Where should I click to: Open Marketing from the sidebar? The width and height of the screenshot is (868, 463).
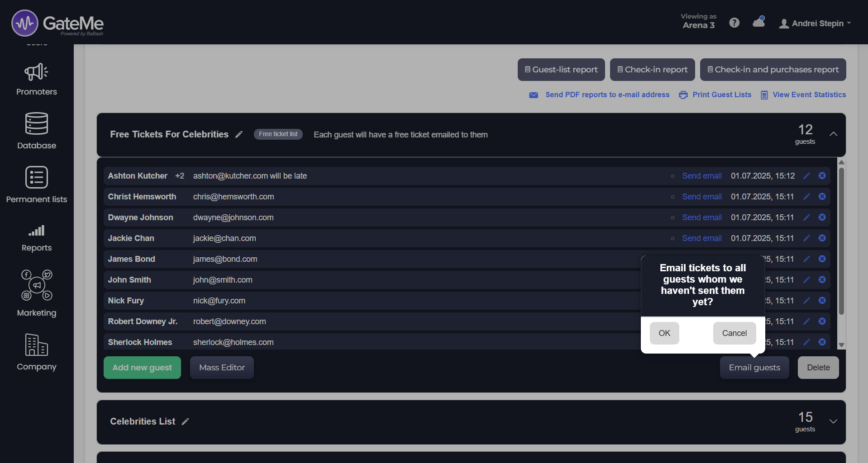tap(37, 293)
